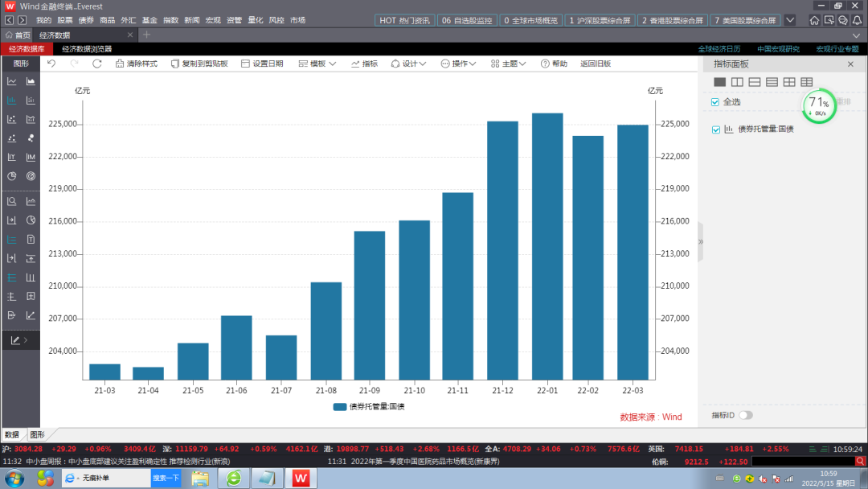Click the 21-12 bar in chart
Image resolution: width=868 pixels, height=489 pixels.
click(x=502, y=250)
